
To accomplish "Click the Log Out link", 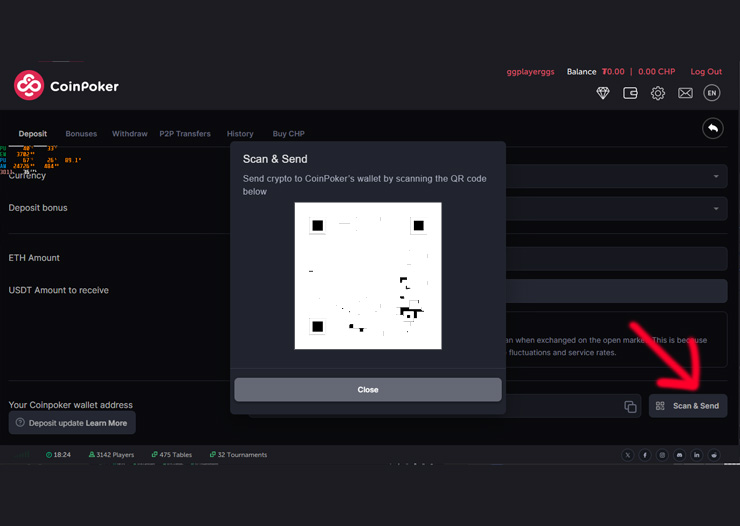I will click(x=706, y=72).
